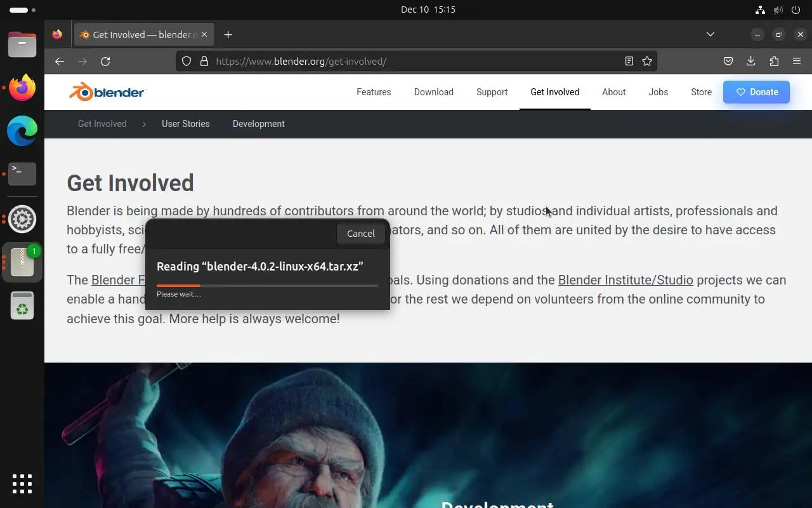Open the Download nav item
Viewport: 812px width, 508px height.
[x=434, y=92]
